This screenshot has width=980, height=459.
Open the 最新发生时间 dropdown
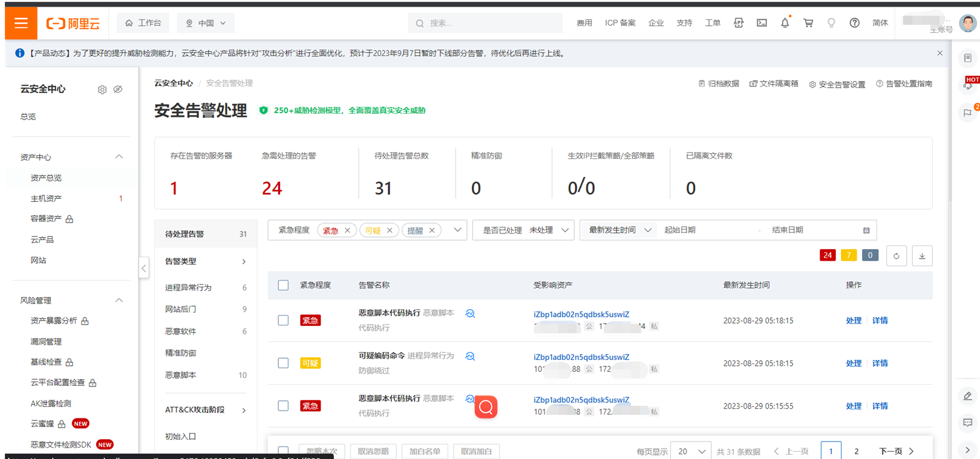click(619, 230)
